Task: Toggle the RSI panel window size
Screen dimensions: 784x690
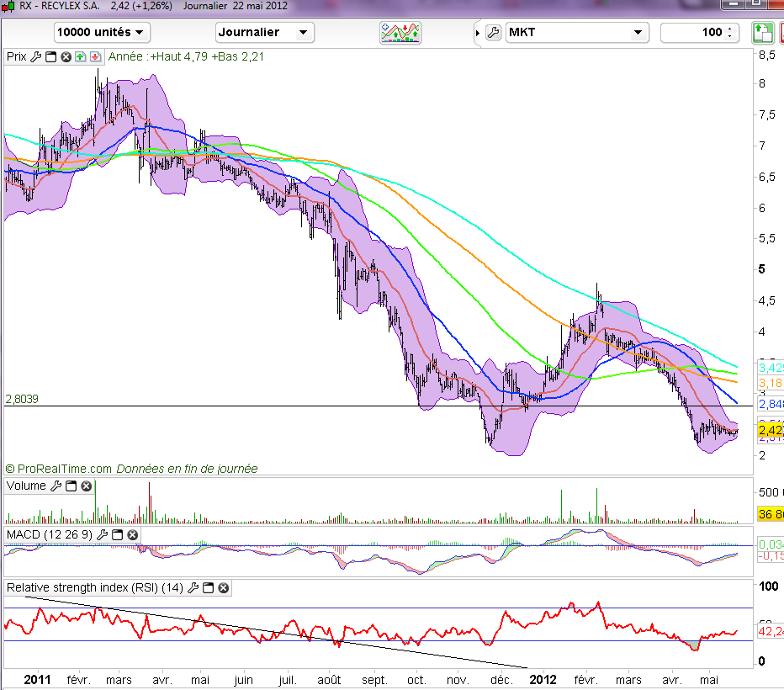Action: point(209,588)
